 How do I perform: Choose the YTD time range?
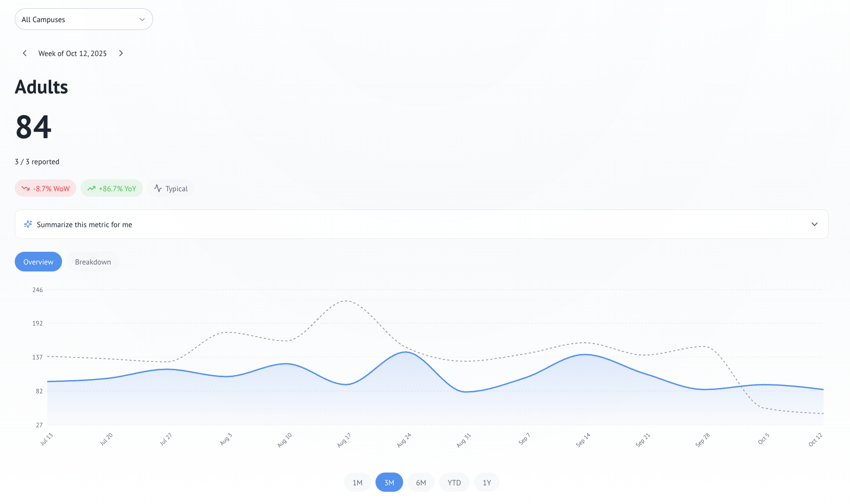454,482
